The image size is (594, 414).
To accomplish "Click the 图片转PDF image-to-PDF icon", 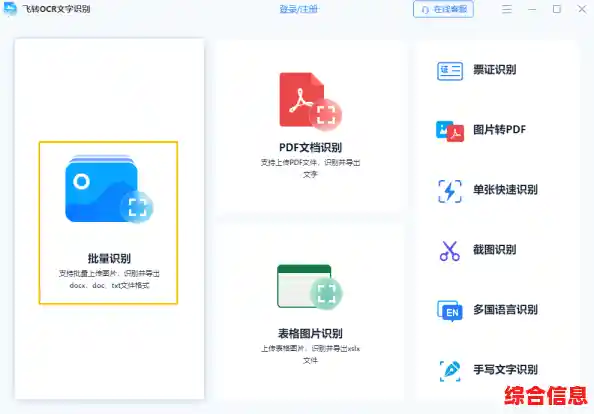I will pyautogui.click(x=450, y=131).
